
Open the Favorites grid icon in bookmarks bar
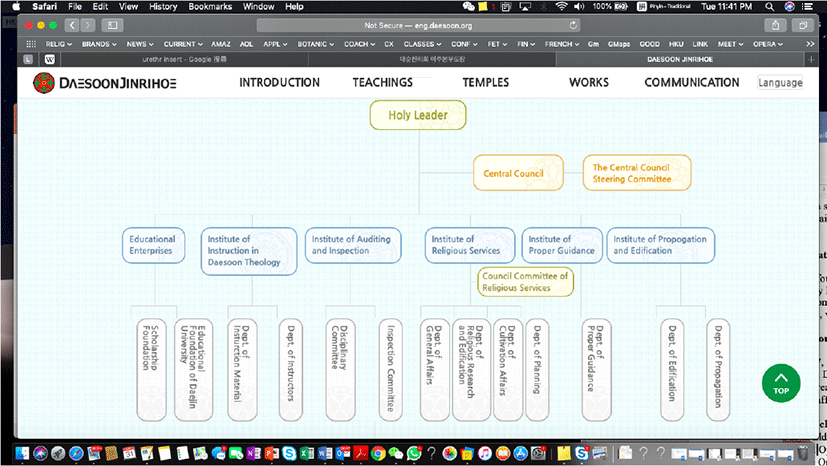click(x=31, y=44)
